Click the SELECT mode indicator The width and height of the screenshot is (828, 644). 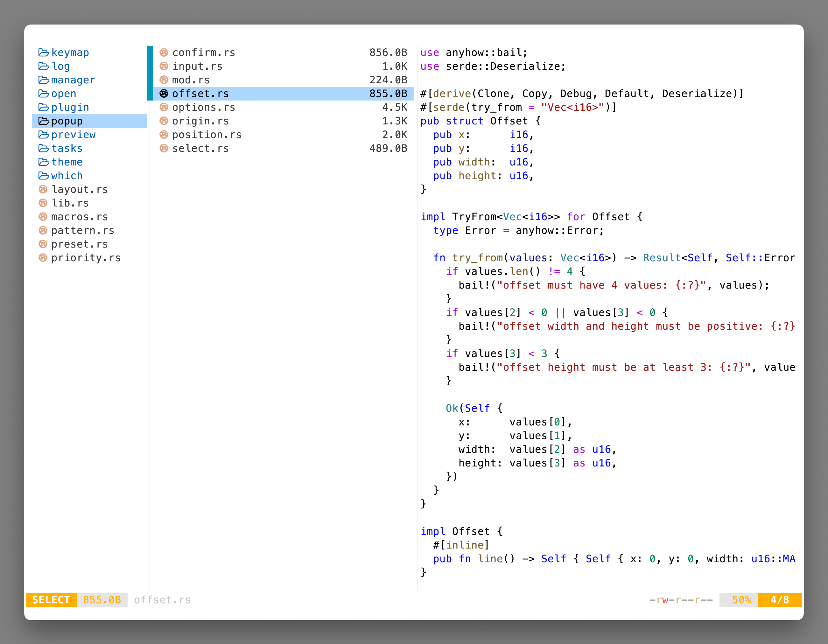click(x=51, y=600)
